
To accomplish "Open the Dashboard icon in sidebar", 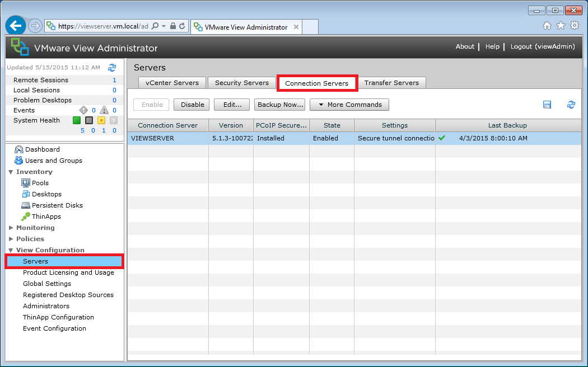I will [x=18, y=149].
